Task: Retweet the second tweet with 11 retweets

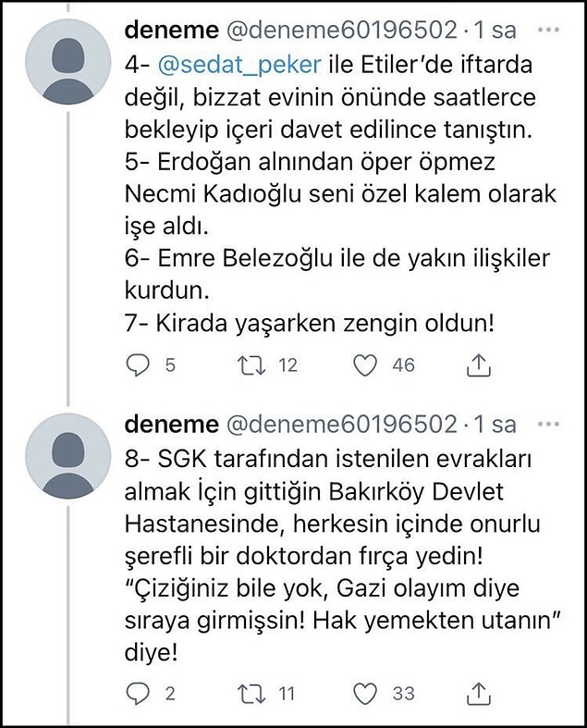Action: (251, 694)
